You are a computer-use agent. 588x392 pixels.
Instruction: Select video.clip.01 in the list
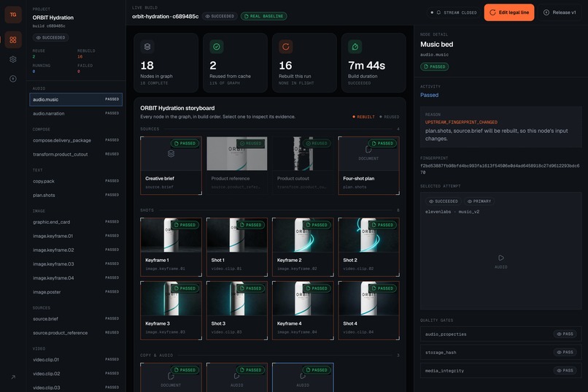76,360
